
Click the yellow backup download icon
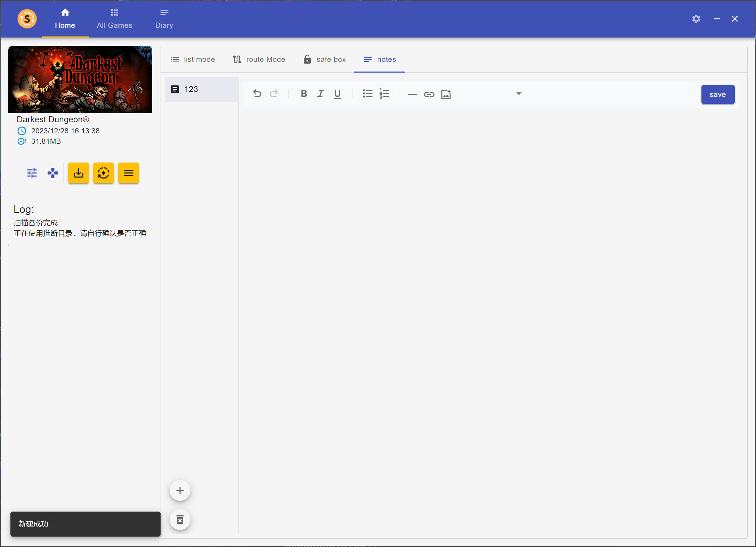(78, 173)
